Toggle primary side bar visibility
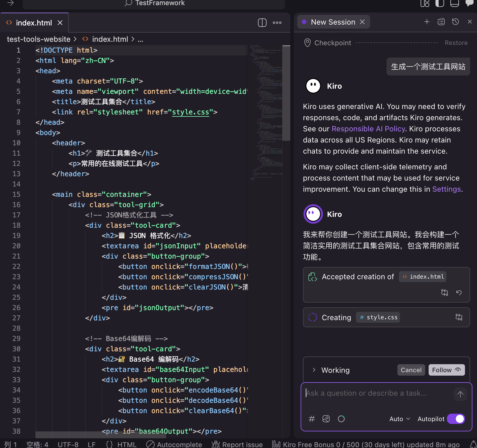The height and width of the screenshot is (448, 477). (439, 3)
